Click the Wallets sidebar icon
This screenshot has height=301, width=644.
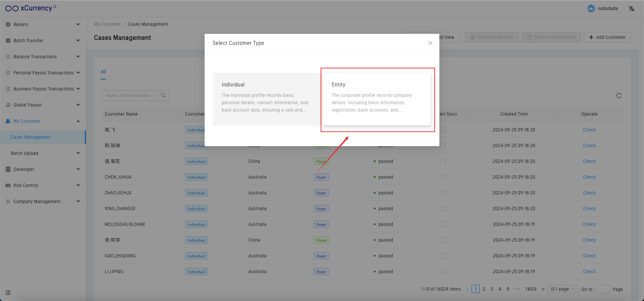[x=8, y=24]
